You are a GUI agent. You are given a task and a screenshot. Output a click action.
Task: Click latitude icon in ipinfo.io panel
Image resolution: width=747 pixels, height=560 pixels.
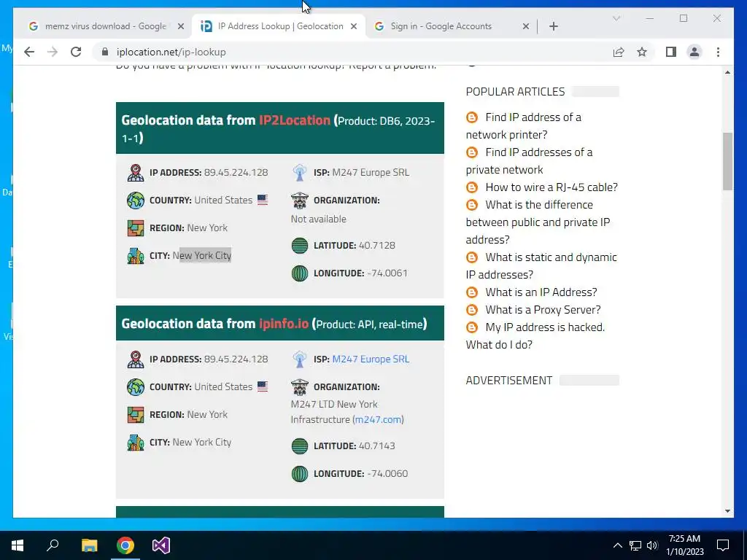[x=300, y=446]
